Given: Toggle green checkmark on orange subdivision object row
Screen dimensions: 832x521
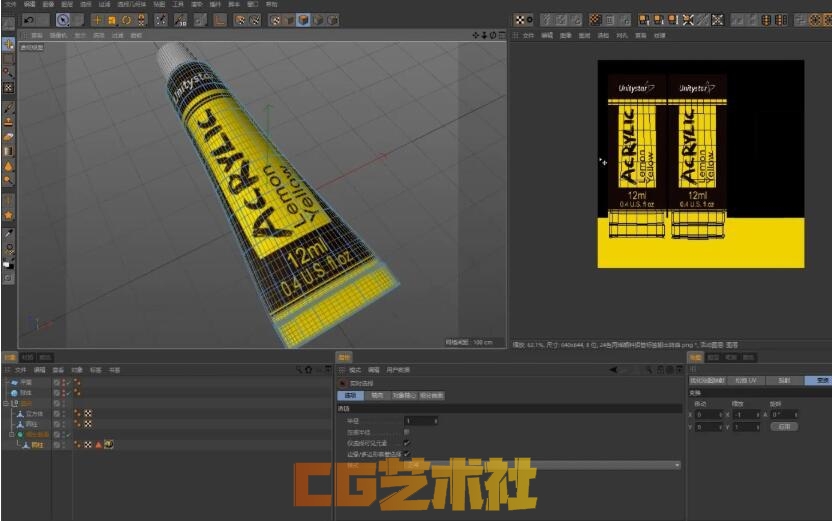Looking at the screenshot, I should (x=68, y=435).
